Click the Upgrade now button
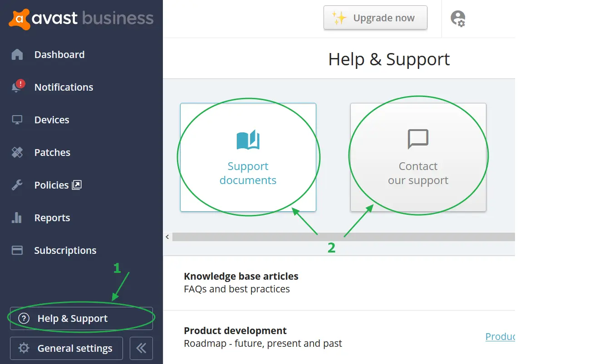This screenshot has height=364, width=608. point(375,18)
